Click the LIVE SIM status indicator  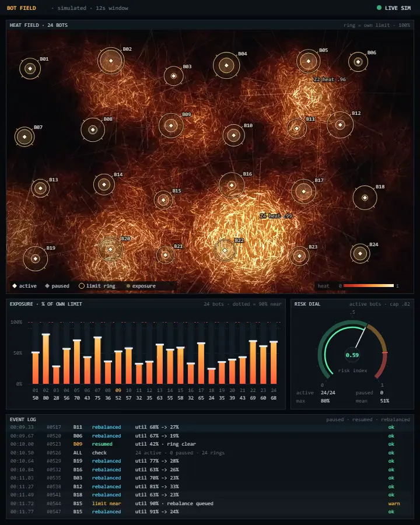click(394, 8)
